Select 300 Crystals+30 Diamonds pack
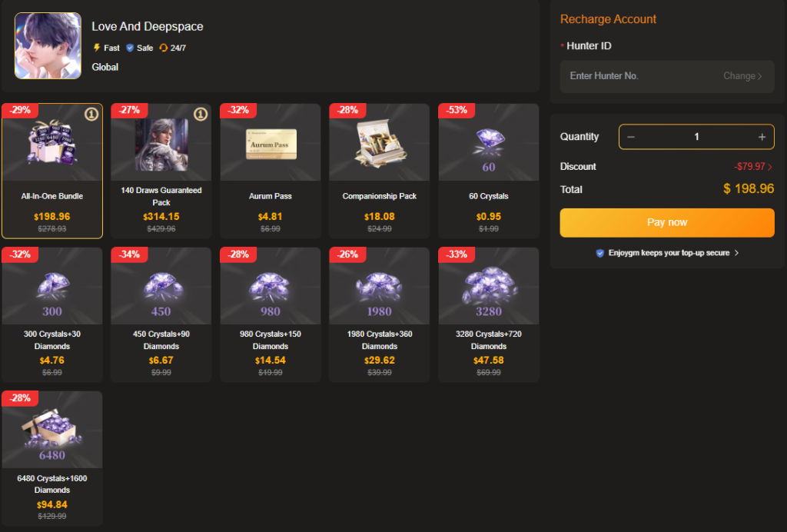 pos(52,314)
